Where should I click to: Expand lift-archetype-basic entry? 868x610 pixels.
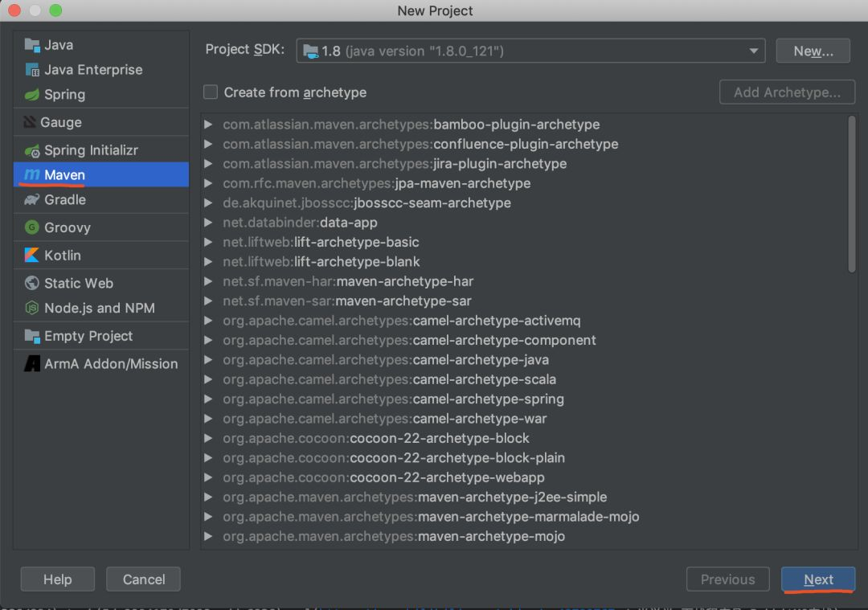[x=208, y=242]
